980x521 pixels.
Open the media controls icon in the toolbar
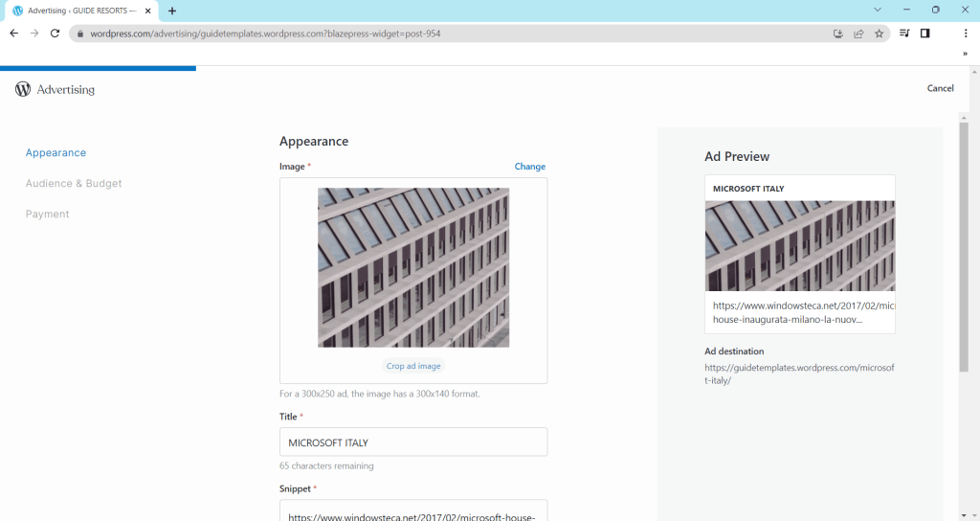tap(904, 33)
